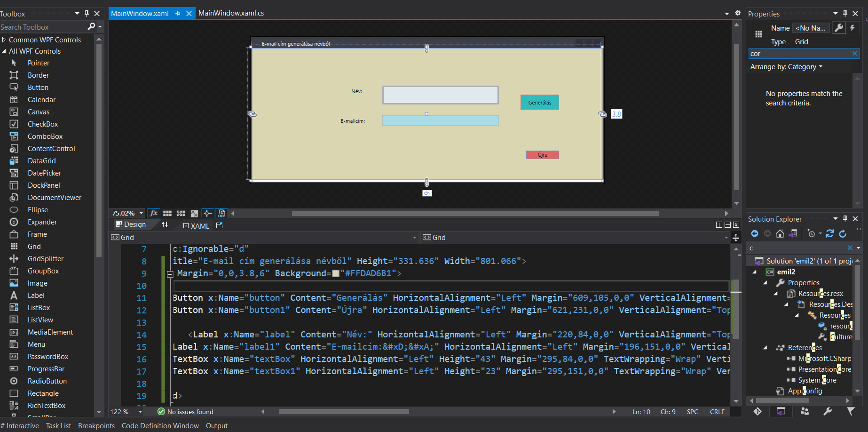Viewport: 868px width, 432px height.
Task: Open the Output tab at bottom
Action: point(216,425)
